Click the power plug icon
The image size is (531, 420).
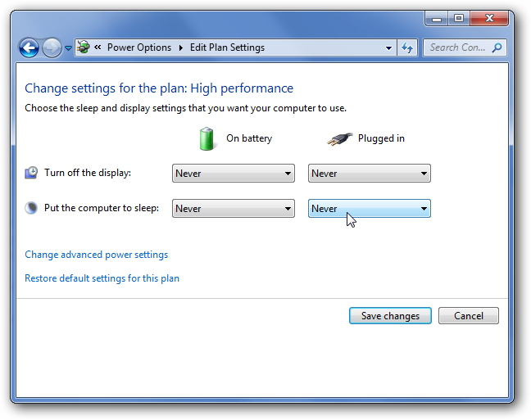339,138
